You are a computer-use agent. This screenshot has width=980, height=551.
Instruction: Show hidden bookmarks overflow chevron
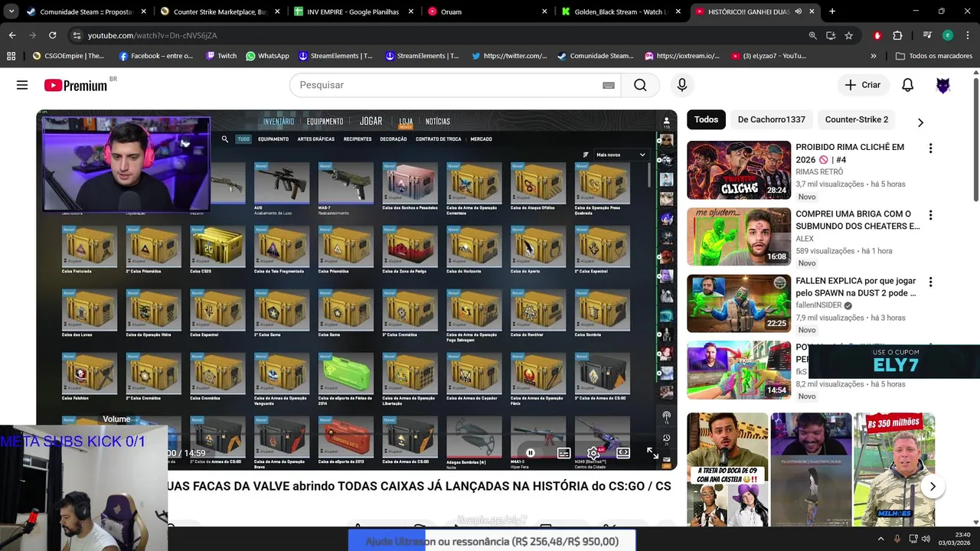[x=874, y=56]
